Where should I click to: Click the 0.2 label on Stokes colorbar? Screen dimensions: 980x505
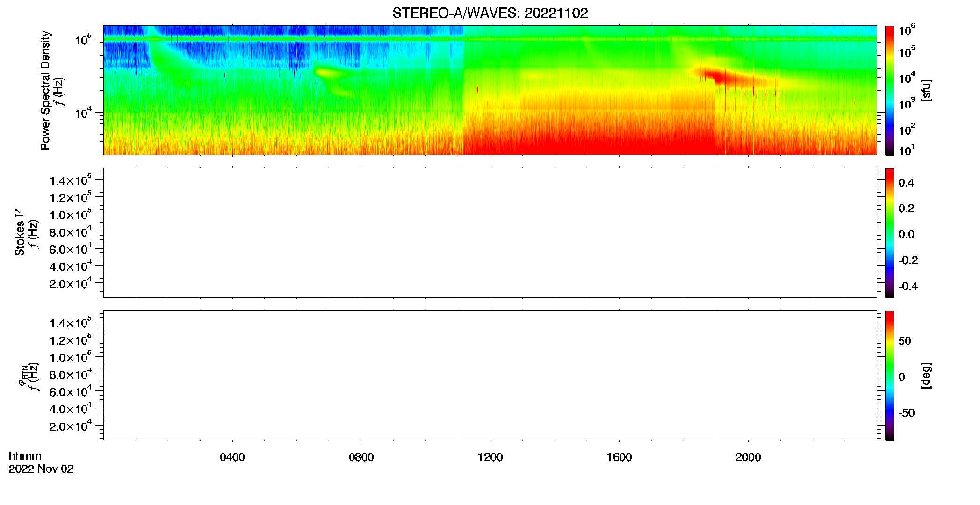pyautogui.click(x=906, y=209)
